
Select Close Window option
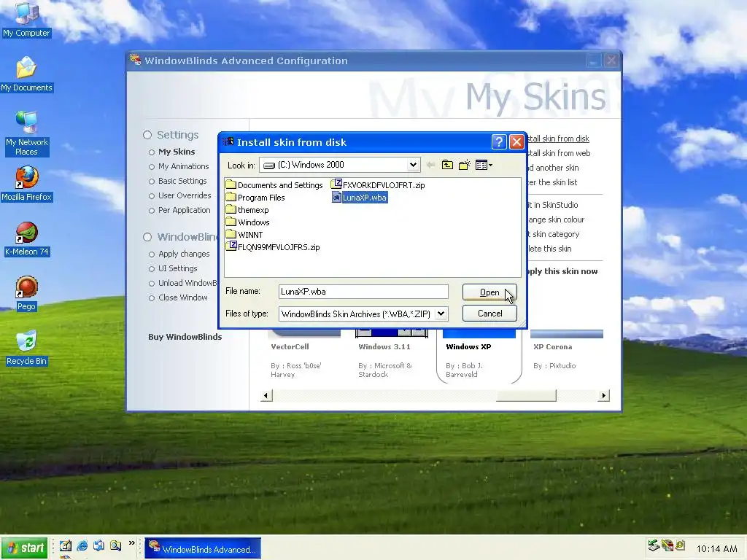(178, 297)
